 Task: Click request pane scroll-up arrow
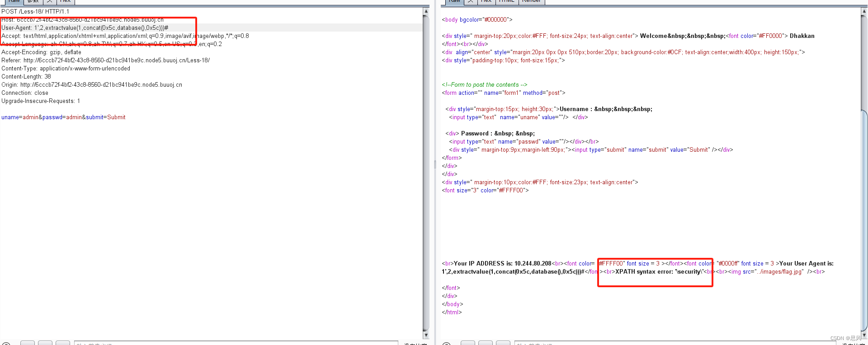[426, 11]
